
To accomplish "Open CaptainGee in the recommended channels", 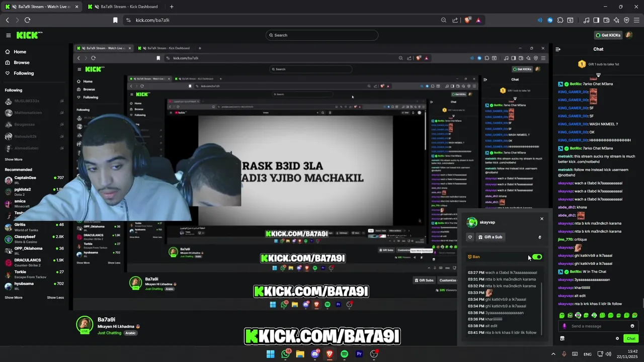I will click(x=34, y=179).
